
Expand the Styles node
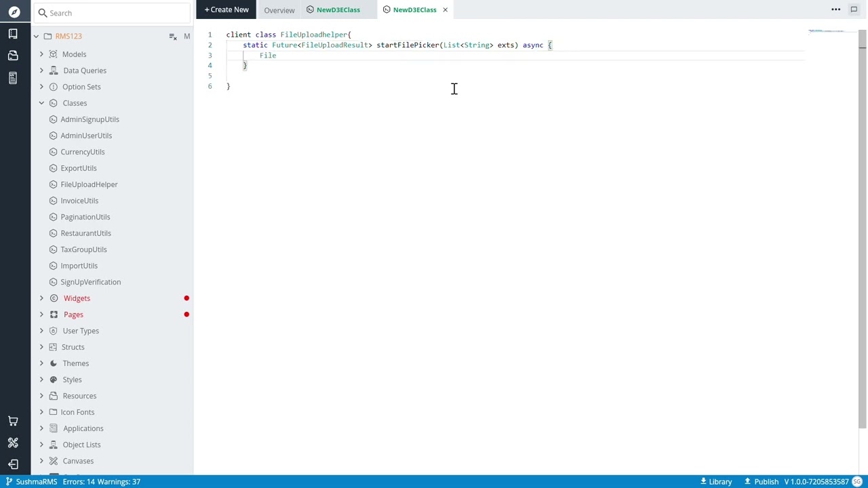pyautogui.click(x=41, y=380)
